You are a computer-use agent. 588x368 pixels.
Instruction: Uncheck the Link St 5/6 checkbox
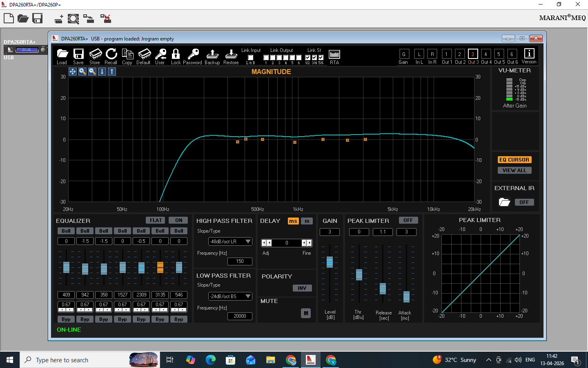coord(321,58)
